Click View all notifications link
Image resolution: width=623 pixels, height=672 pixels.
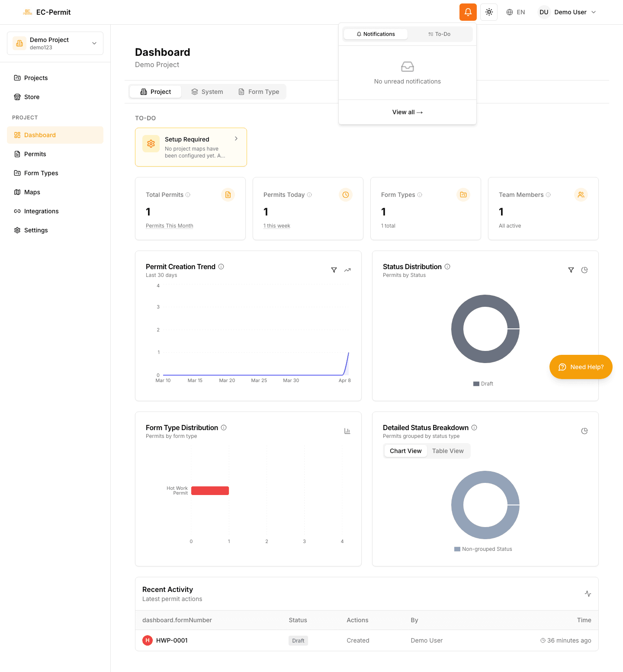[x=407, y=112]
